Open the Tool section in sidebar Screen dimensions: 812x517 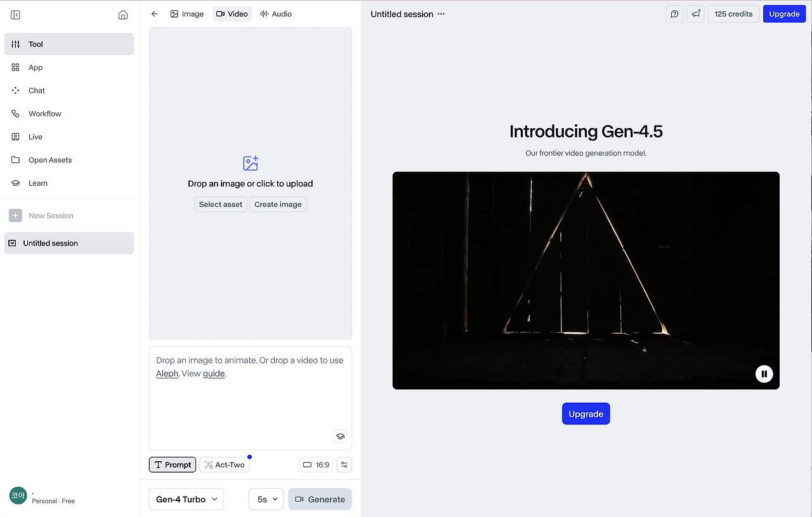69,44
